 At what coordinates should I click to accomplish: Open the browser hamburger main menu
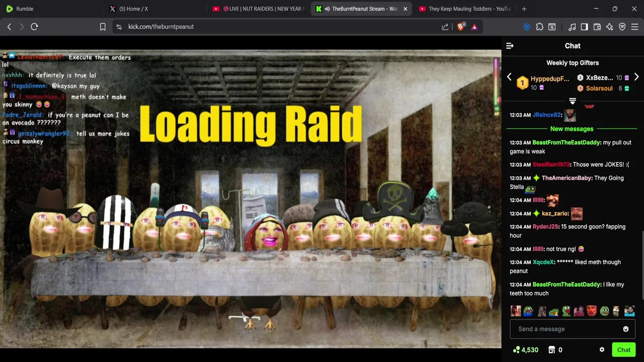click(635, 27)
